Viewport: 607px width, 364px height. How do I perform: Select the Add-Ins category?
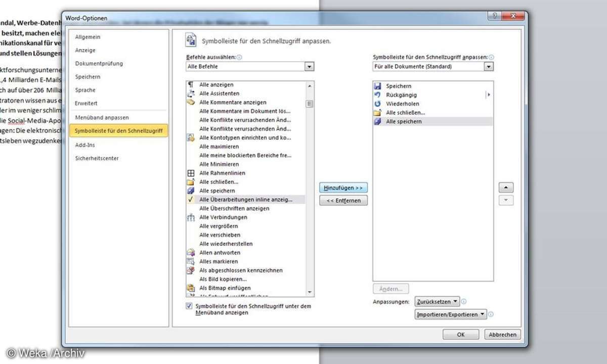tap(85, 145)
